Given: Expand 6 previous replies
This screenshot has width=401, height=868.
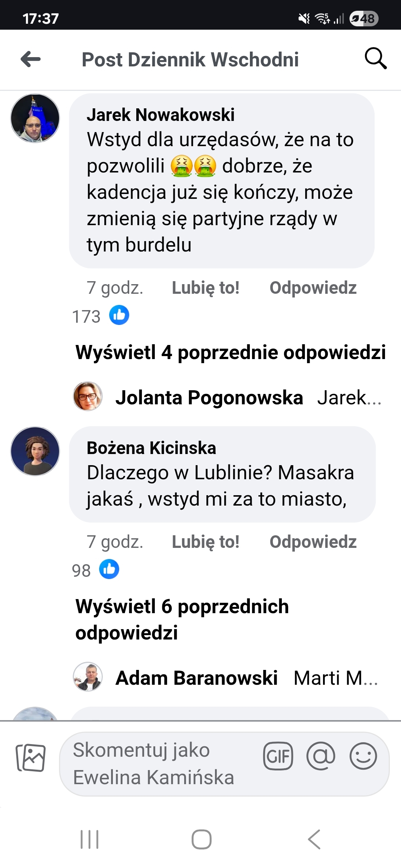Looking at the screenshot, I should [182, 619].
